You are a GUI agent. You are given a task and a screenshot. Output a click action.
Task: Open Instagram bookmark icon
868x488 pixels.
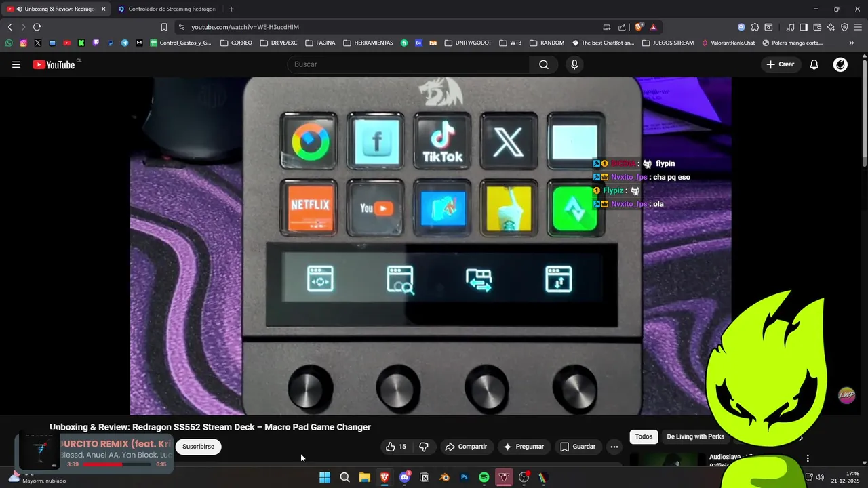(x=23, y=43)
